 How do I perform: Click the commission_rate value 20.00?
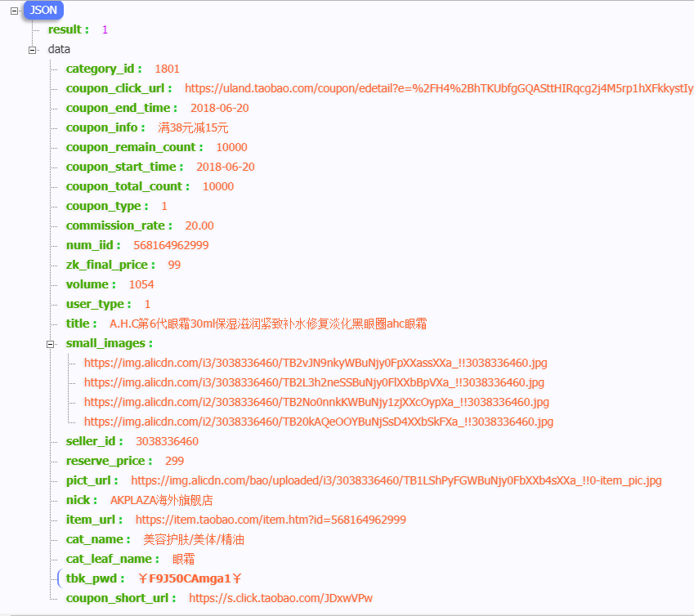199,225
